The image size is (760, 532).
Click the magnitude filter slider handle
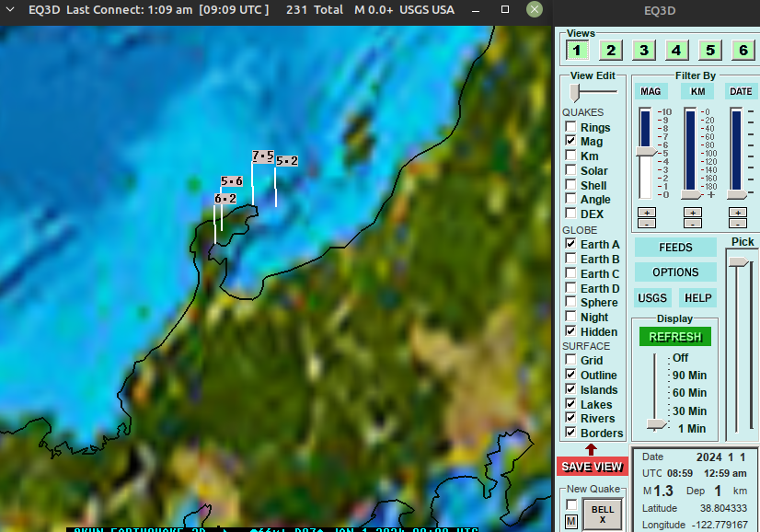646,152
